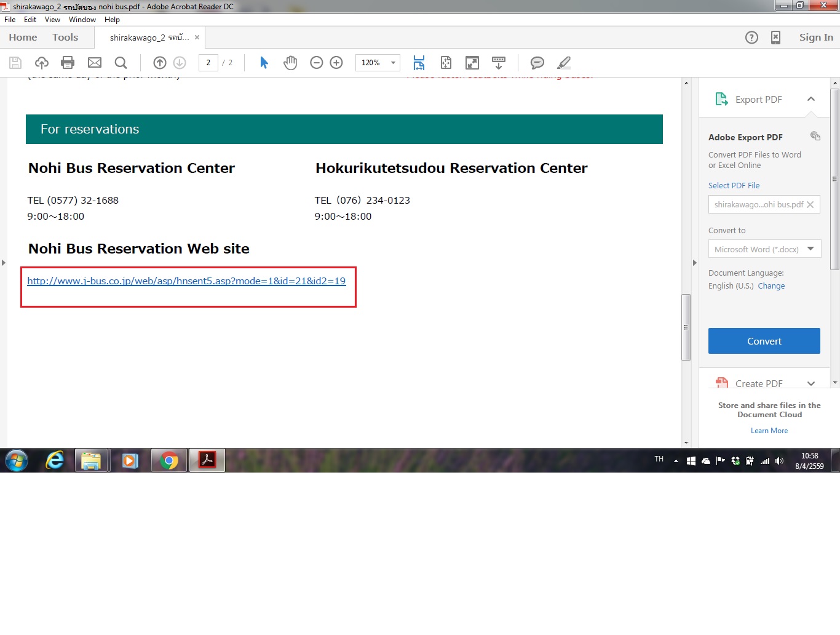Screen dimensions: 840x635
Task: Click the Export PDF panel icon
Action: pyautogui.click(x=722, y=99)
